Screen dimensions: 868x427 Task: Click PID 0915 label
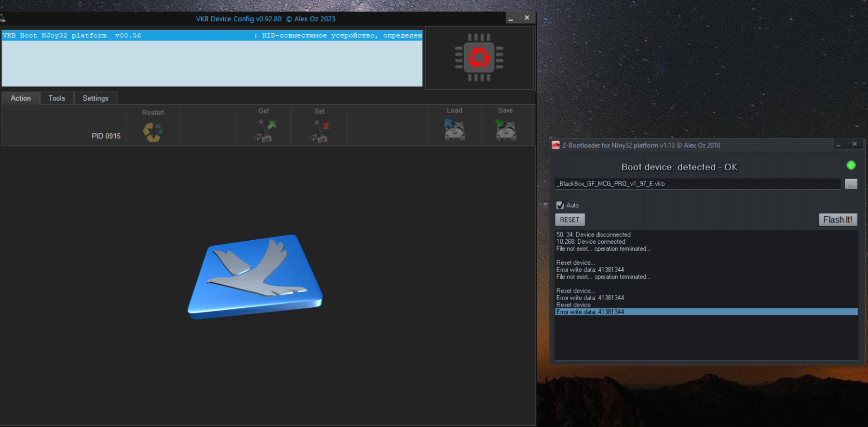106,136
